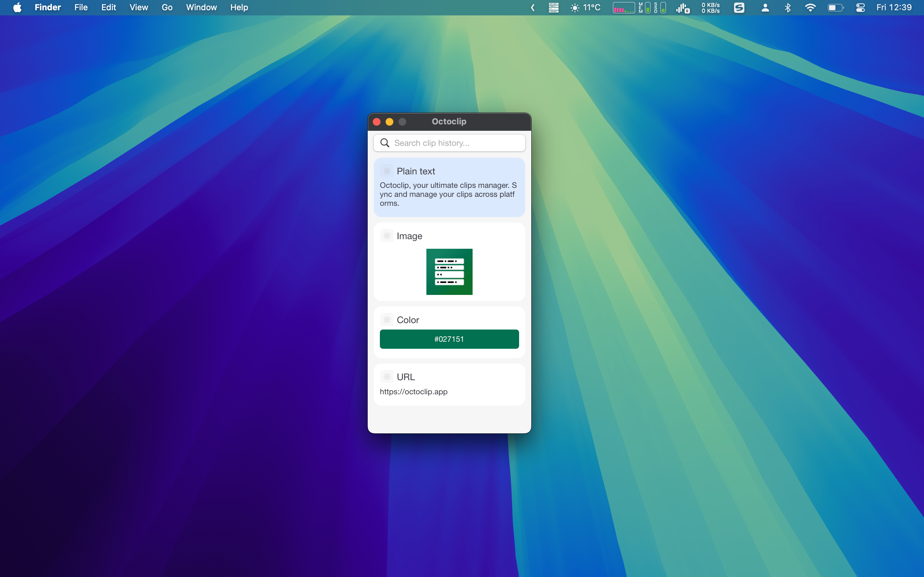
Task: Open the battery status menu
Action: click(x=835, y=8)
